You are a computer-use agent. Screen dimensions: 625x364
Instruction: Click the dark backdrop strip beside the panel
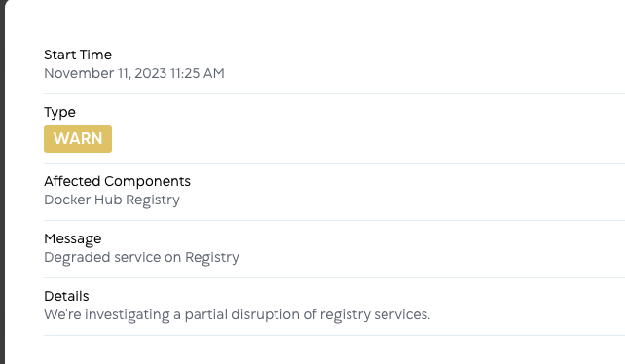coord(2,182)
